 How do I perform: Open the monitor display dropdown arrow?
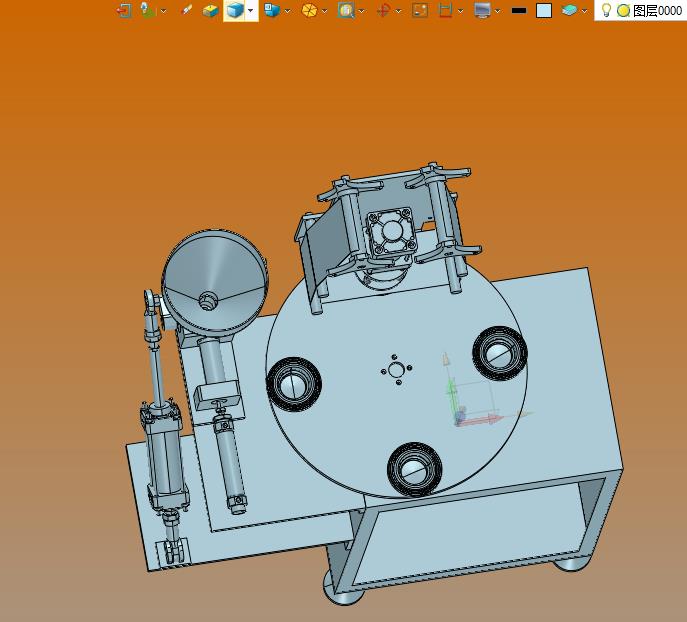(498, 11)
